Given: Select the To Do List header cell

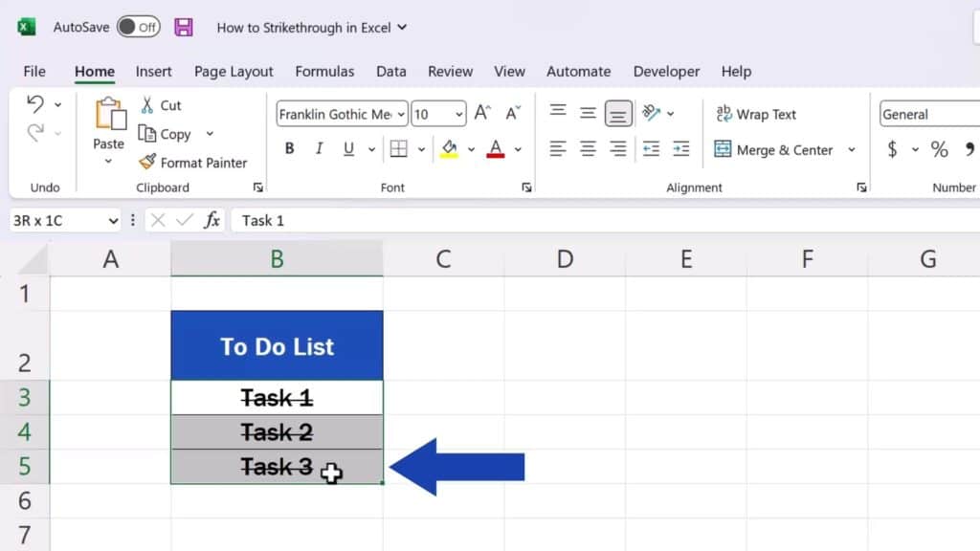Looking at the screenshot, I should pos(277,345).
